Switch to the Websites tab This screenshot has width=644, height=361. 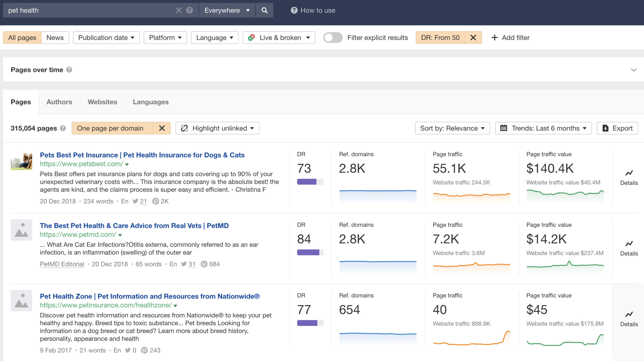pos(102,102)
